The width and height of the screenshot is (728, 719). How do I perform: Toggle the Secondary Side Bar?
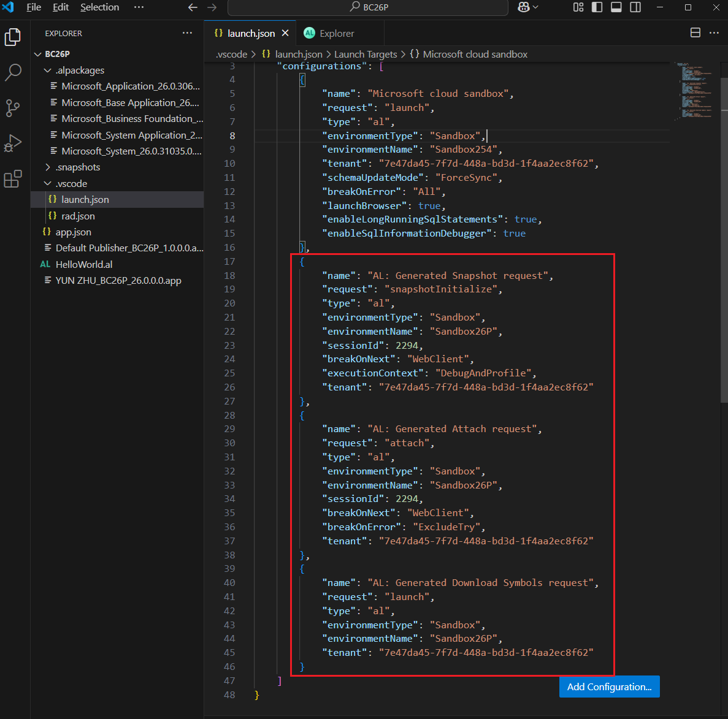[635, 7]
